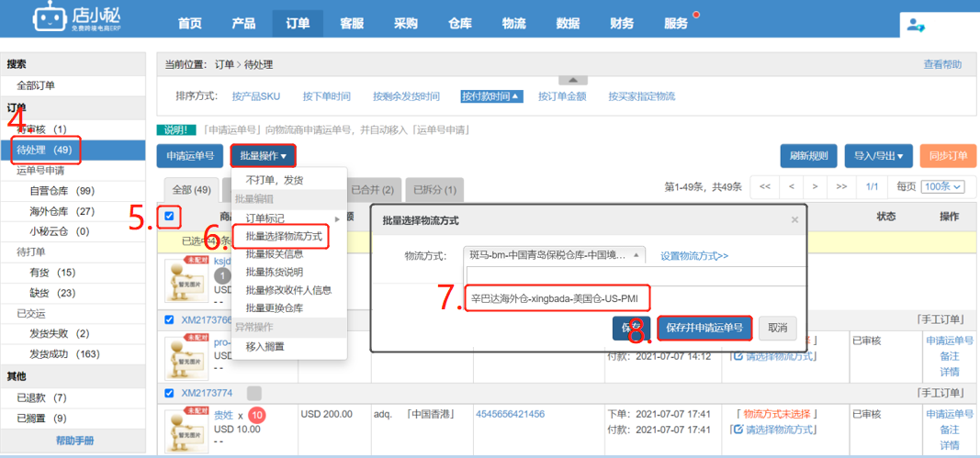Go to the first page with <<

(x=765, y=187)
